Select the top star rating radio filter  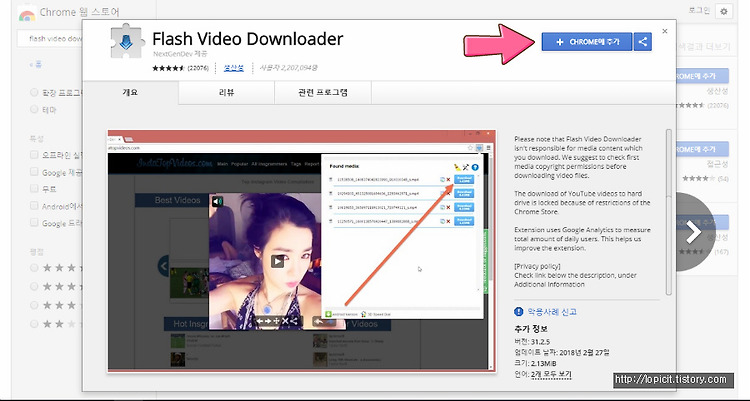tap(34, 267)
